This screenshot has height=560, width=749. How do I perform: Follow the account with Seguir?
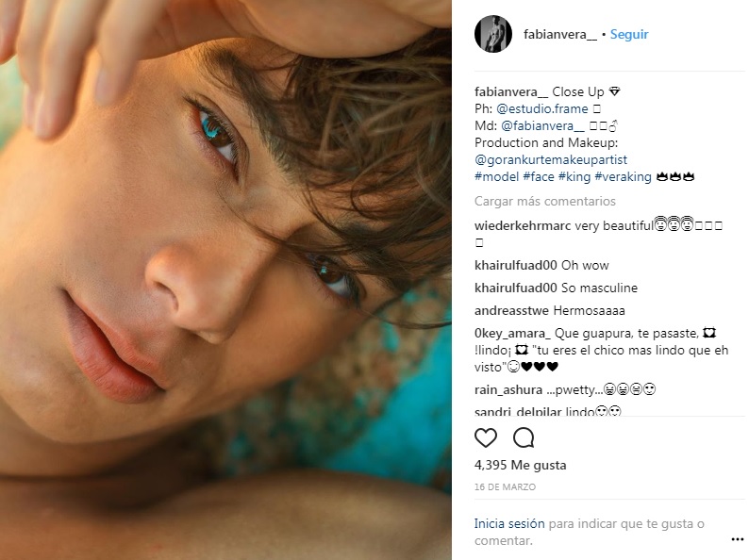click(x=629, y=35)
